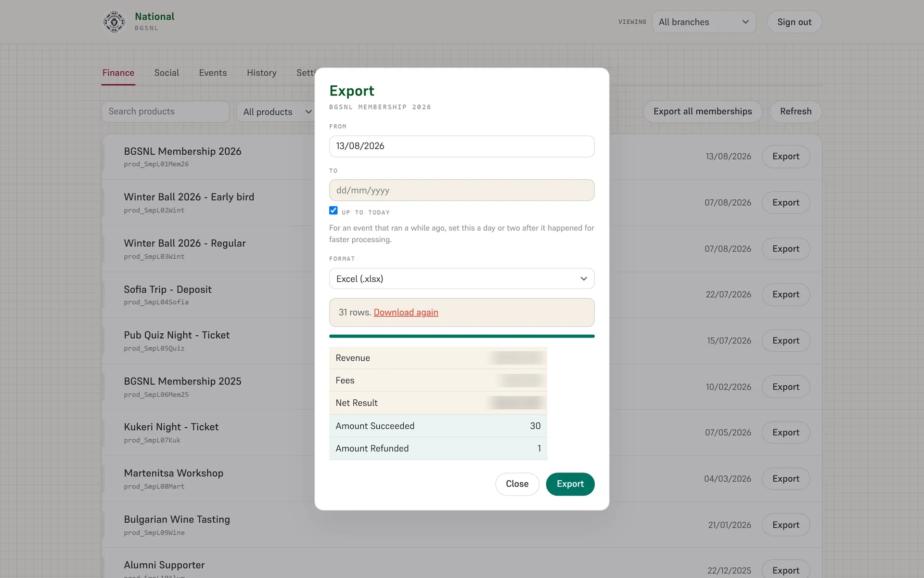Edit the From date field

click(x=462, y=146)
